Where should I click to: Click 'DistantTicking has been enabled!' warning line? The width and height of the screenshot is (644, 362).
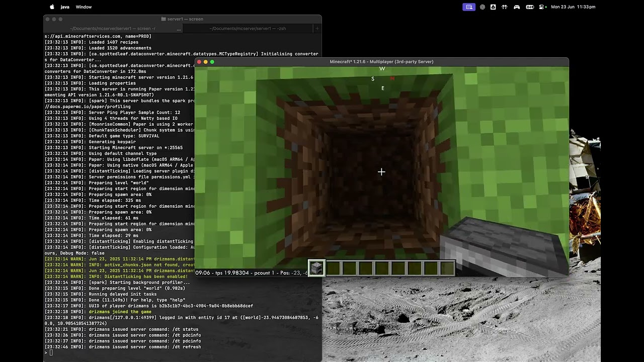click(116, 277)
